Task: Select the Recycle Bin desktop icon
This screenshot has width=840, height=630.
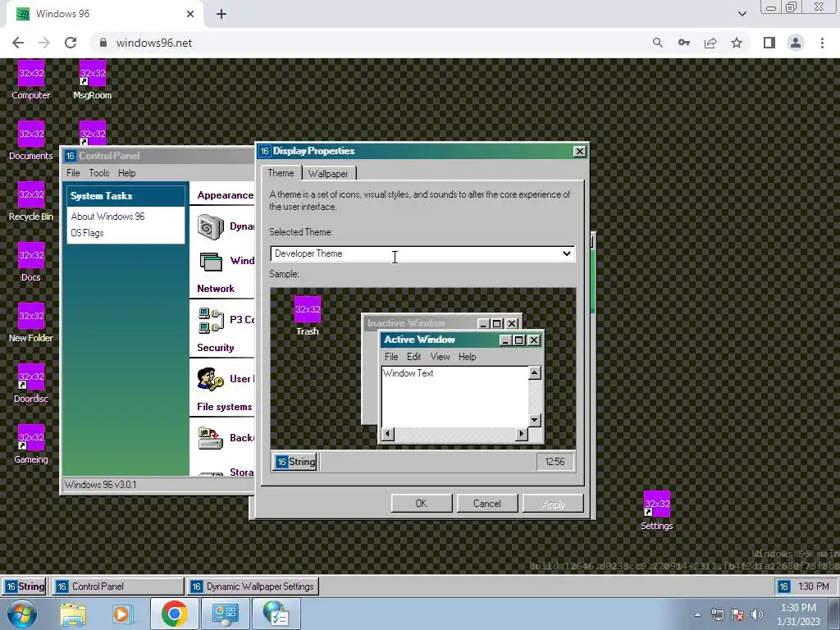Action: tap(31, 202)
